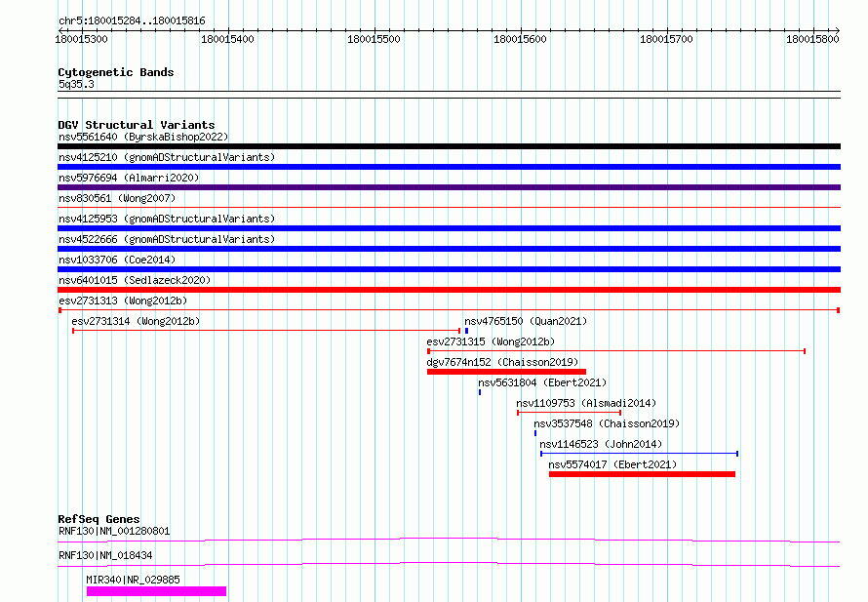Click the esv2731313 (Wong2012b) label

point(123,301)
